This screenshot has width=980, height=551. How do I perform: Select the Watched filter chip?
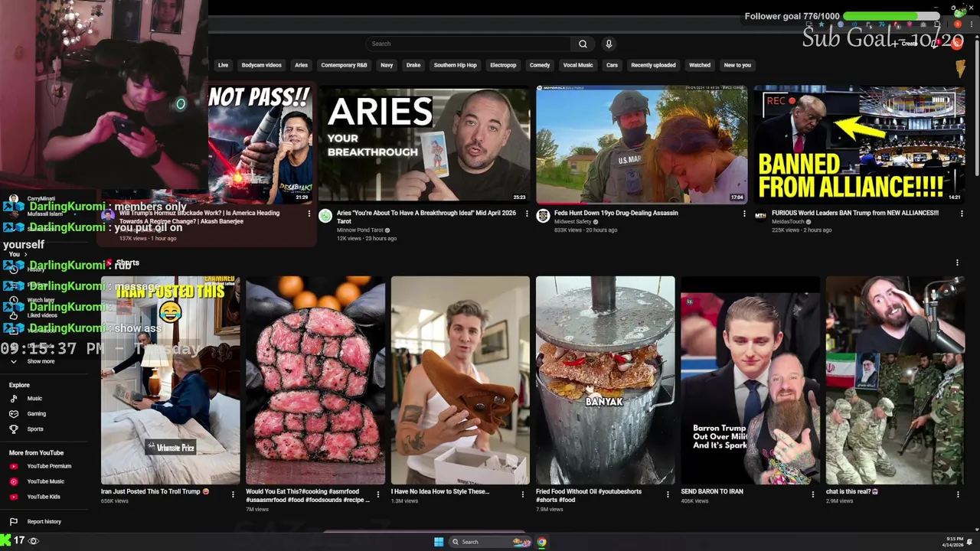[x=700, y=65]
